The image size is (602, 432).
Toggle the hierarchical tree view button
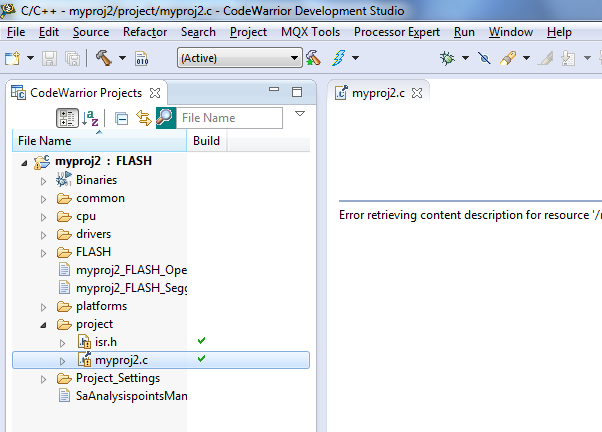pyautogui.click(x=67, y=118)
